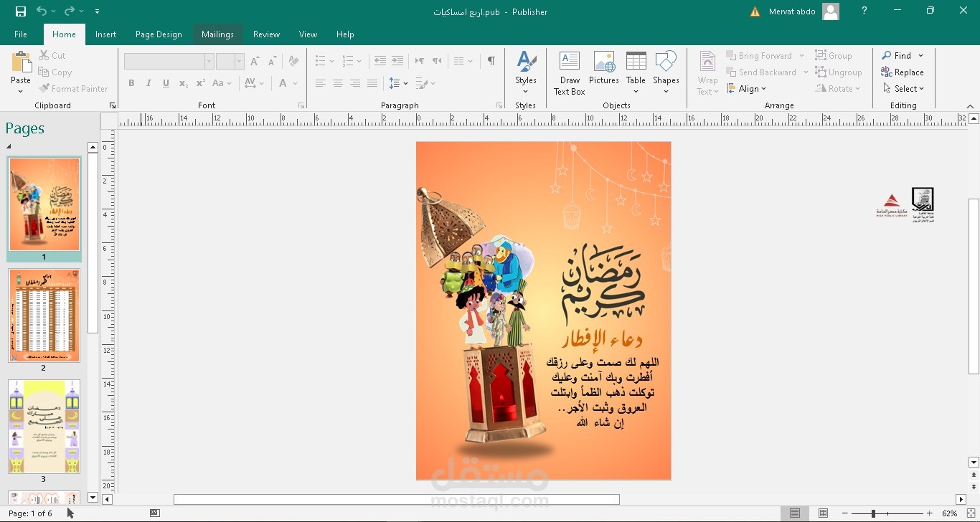Toggle Justify text alignment

click(372, 83)
